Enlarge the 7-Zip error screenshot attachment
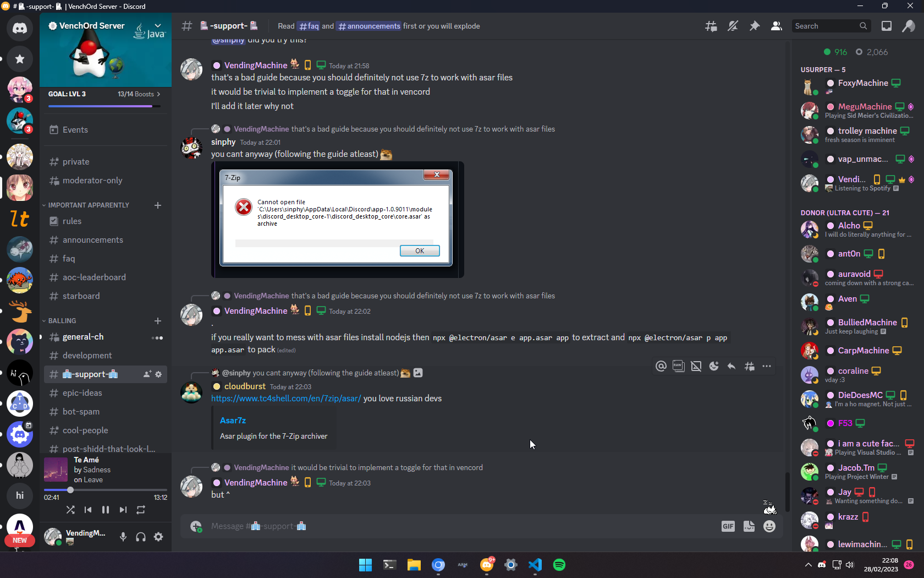 pyautogui.click(x=338, y=220)
